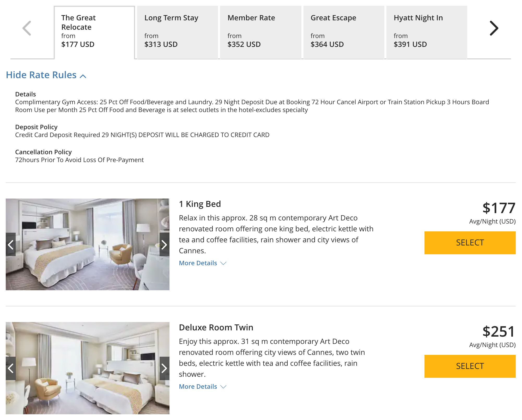522x420 pixels.
Task: Click the 1 King Bed room photo
Action: click(x=88, y=244)
